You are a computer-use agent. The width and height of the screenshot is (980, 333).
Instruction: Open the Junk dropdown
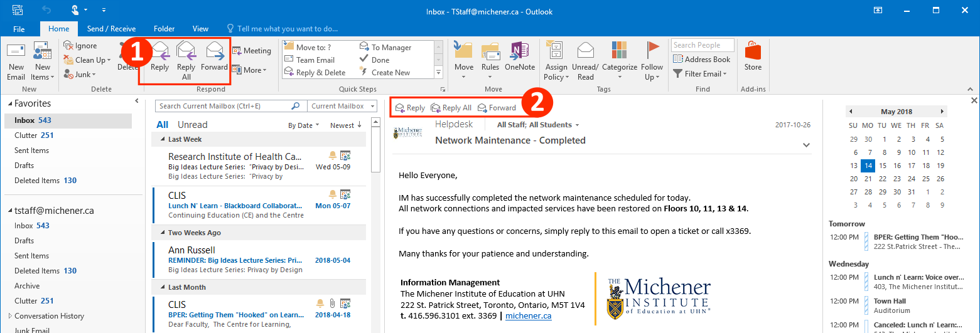tap(80, 75)
